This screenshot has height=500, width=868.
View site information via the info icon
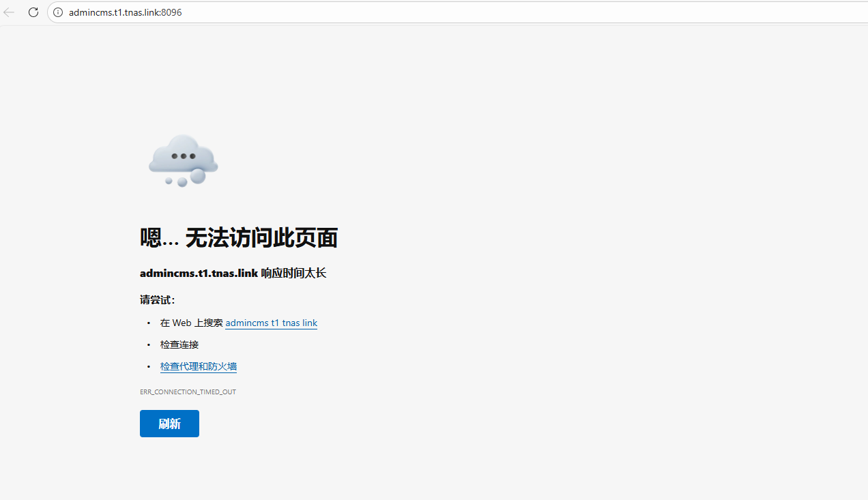click(58, 12)
